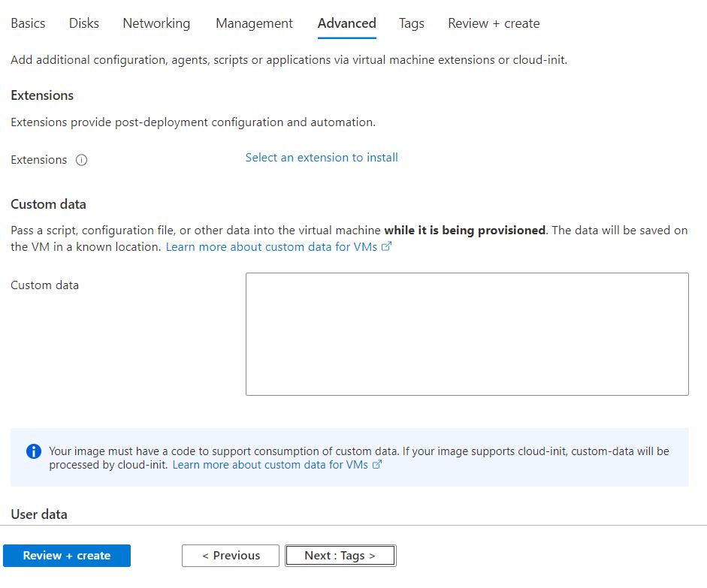The height and width of the screenshot is (588, 707).
Task: Click the blue information icon in the banner
Action: pyautogui.click(x=34, y=451)
